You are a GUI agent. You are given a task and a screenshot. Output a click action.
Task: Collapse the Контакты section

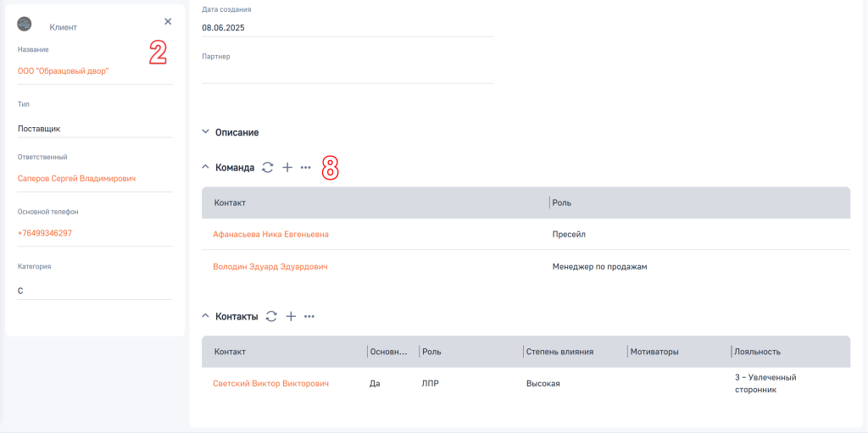point(205,316)
